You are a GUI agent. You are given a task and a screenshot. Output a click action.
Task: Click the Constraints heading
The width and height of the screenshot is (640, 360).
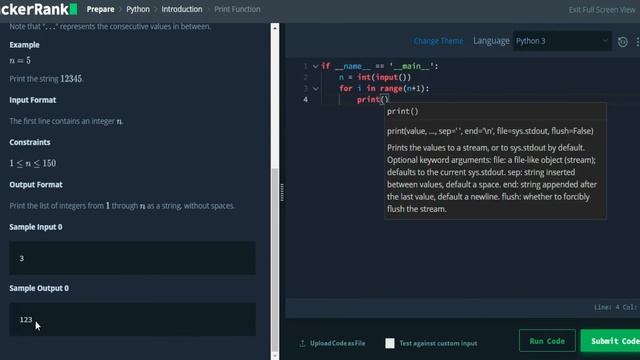point(30,142)
